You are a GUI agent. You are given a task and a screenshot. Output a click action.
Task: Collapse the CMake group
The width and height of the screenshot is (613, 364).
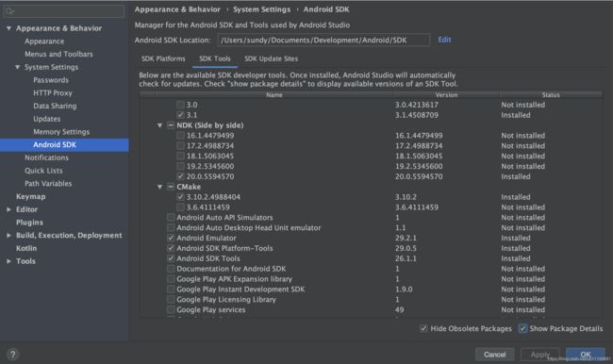point(159,187)
